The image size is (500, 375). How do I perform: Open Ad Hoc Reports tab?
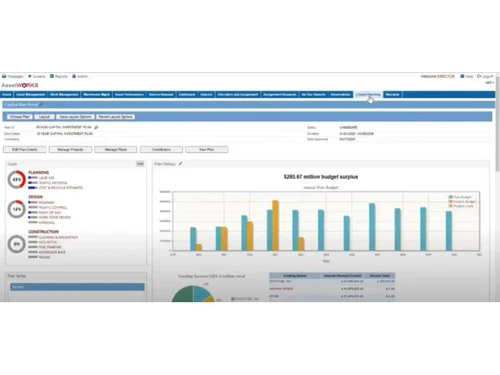point(313,95)
